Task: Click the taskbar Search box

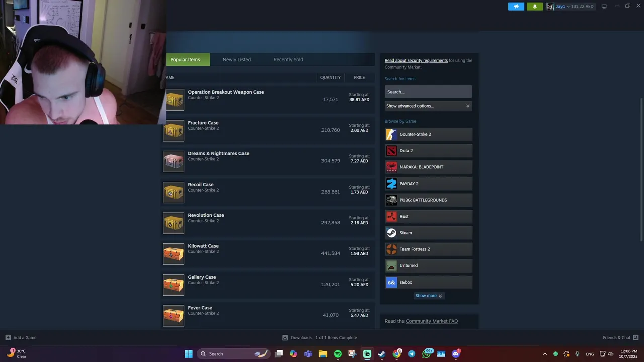Action: point(233,354)
